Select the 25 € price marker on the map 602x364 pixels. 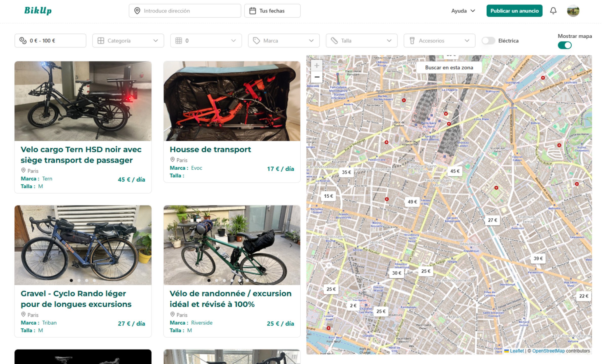click(x=425, y=271)
